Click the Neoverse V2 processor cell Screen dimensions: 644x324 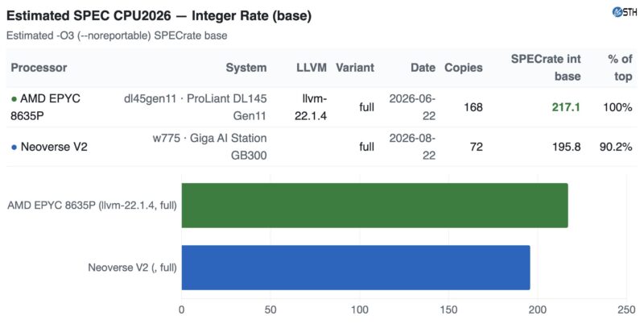click(x=49, y=147)
